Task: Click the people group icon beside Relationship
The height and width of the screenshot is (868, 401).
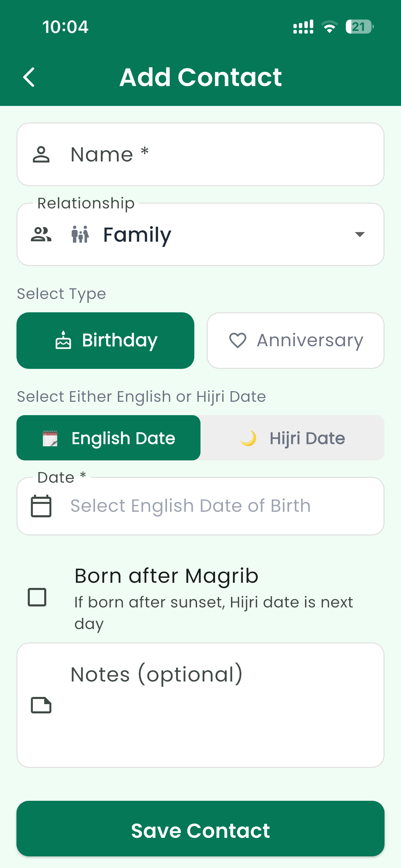Action: 41,234
